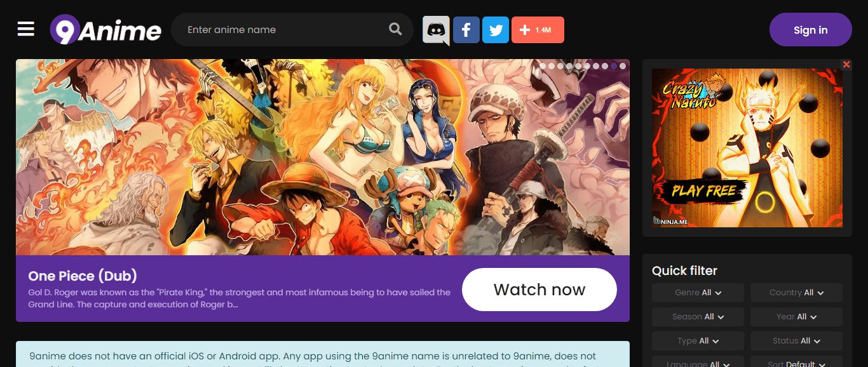
Task: Open the 'One Piece (Dub)' title link
Action: coord(83,276)
